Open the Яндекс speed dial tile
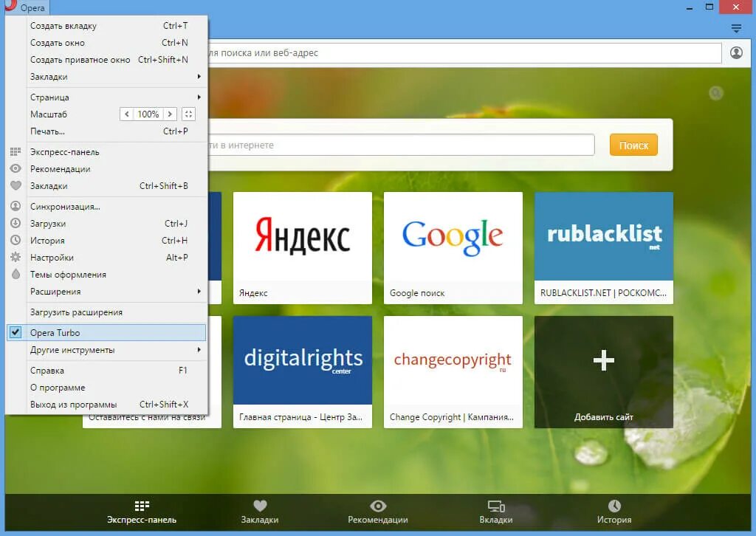This screenshot has height=536, width=756. pyautogui.click(x=302, y=248)
